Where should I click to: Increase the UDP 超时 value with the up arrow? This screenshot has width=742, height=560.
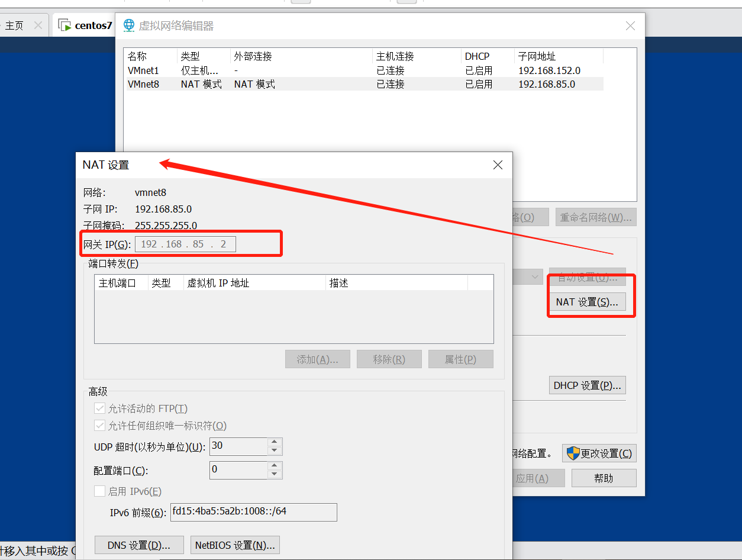pos(274,442)
